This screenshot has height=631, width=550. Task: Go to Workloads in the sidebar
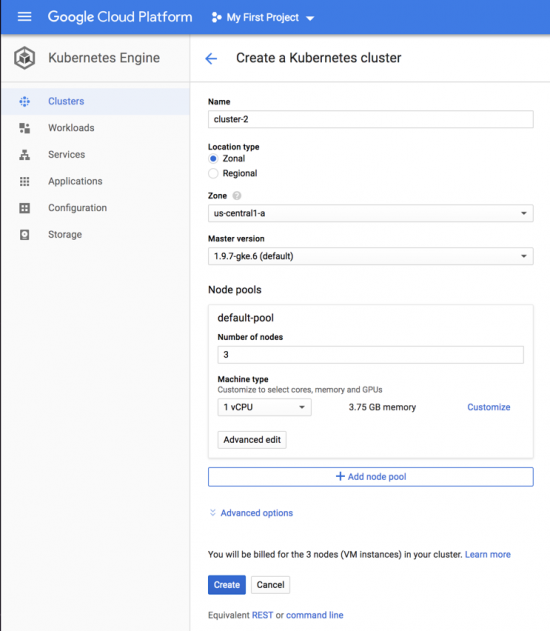pos(95,128)
